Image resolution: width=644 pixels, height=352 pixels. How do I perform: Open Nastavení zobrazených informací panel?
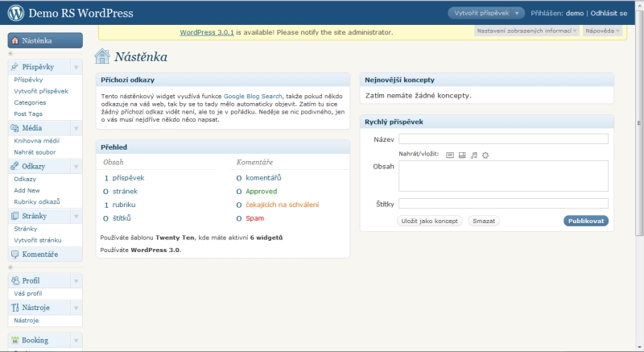click(x=527, y=31)
